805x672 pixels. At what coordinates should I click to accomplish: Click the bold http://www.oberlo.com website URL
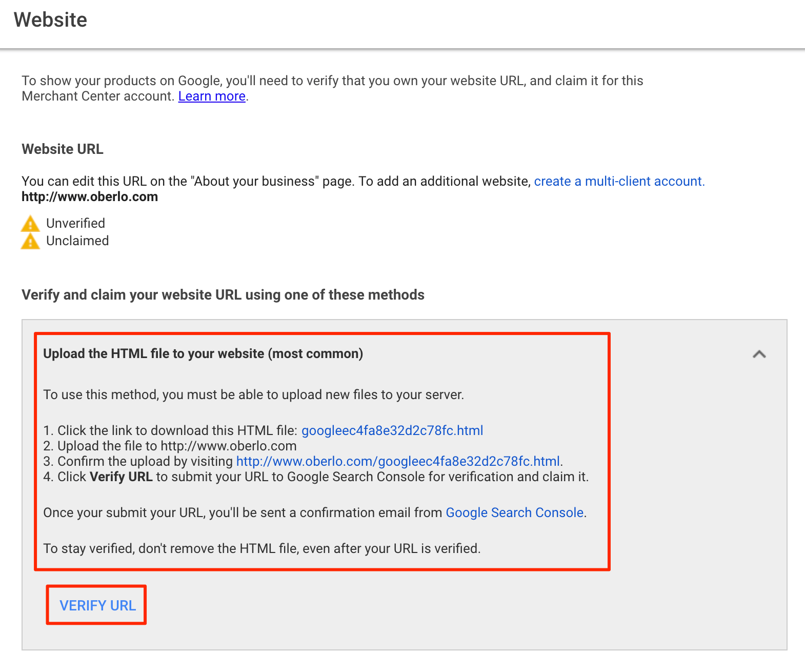(x=90, y=197)
